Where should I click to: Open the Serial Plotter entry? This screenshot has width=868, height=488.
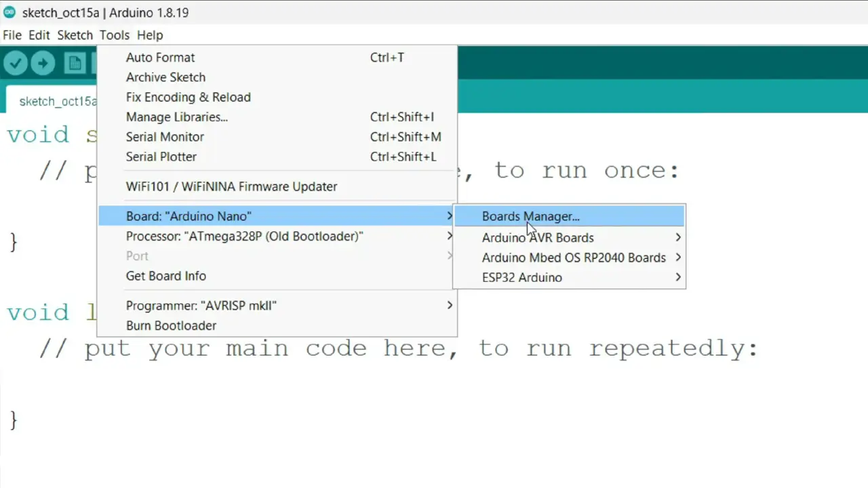tap(277, 157)
